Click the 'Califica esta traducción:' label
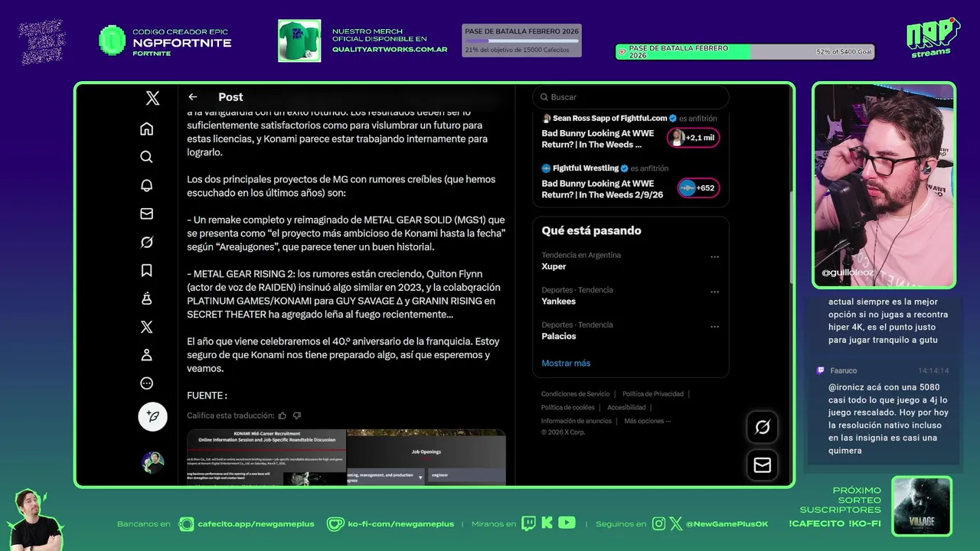 coord(230,416)
